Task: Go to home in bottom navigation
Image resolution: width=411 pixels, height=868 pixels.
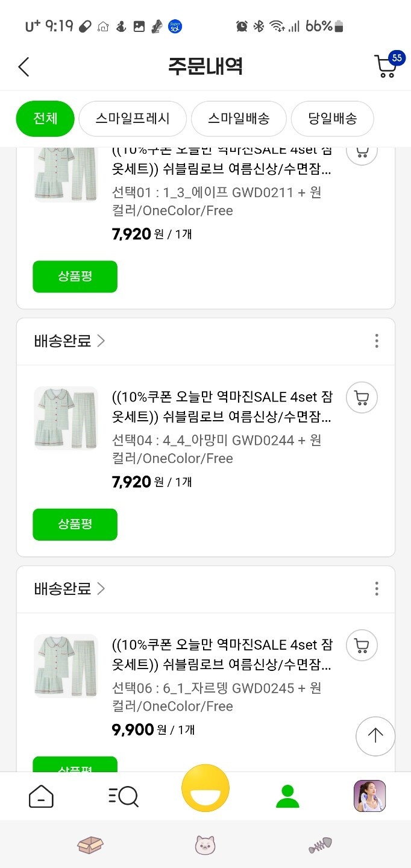Action: pyautogui.click(x=41, y=797)
